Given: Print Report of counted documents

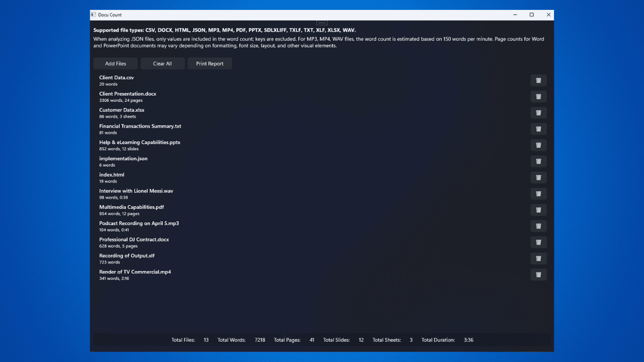Looking at the screenshot, I should point(210,64).
